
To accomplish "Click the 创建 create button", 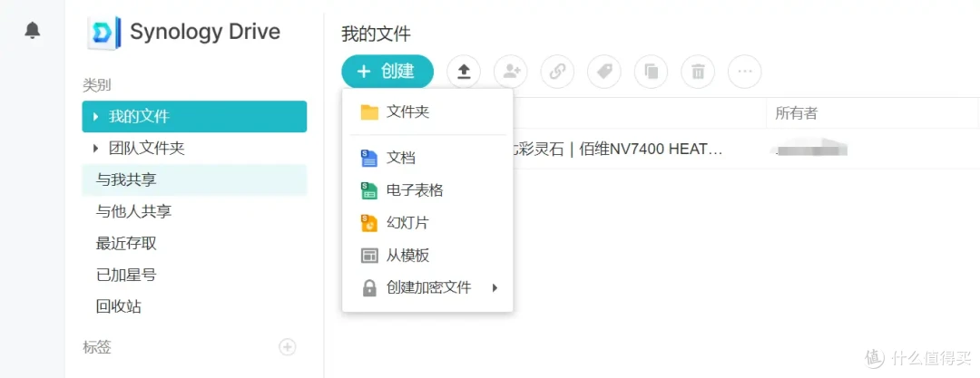I will 387,72.
